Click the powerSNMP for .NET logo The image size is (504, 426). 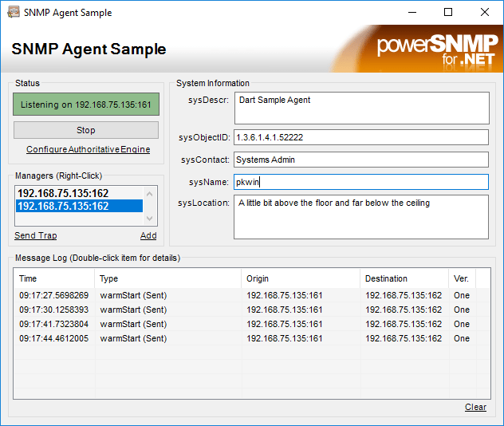[437, 51]
